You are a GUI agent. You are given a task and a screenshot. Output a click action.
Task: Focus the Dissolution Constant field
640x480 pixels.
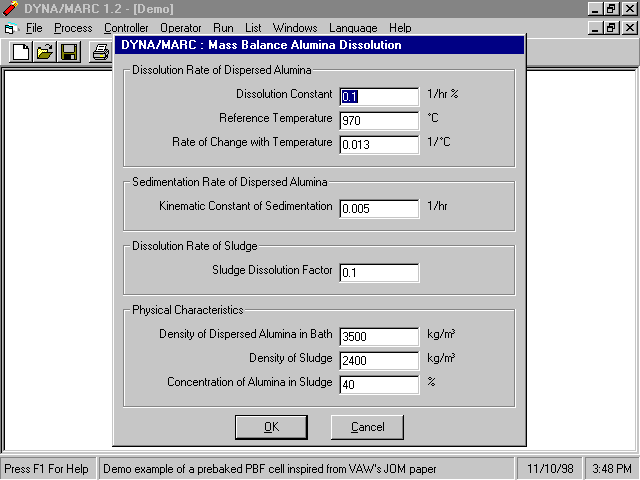[x=379, y=97]
